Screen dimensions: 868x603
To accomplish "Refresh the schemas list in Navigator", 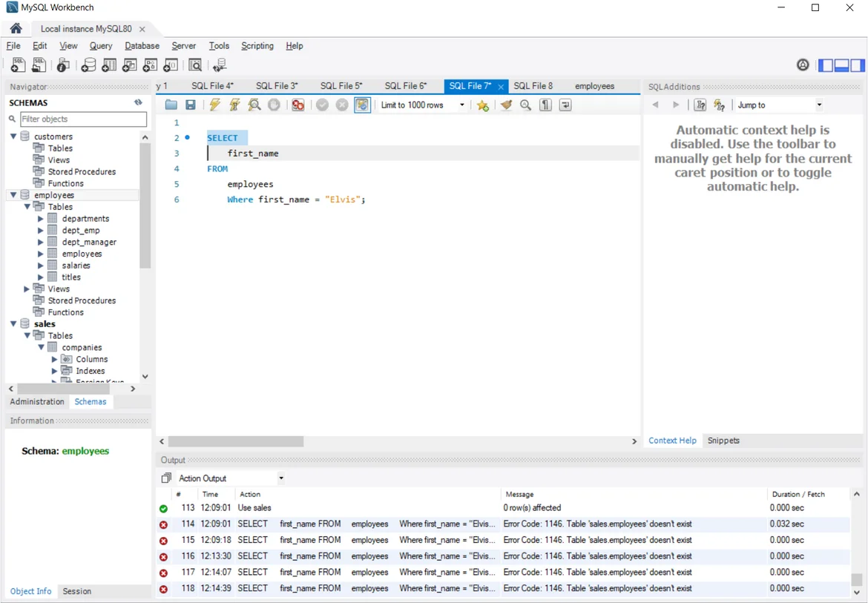I will tap(138, 102).
